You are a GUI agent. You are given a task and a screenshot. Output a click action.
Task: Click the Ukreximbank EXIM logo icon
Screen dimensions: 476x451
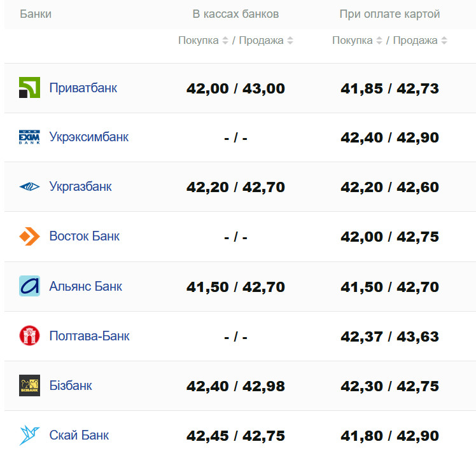pos(29,137)
